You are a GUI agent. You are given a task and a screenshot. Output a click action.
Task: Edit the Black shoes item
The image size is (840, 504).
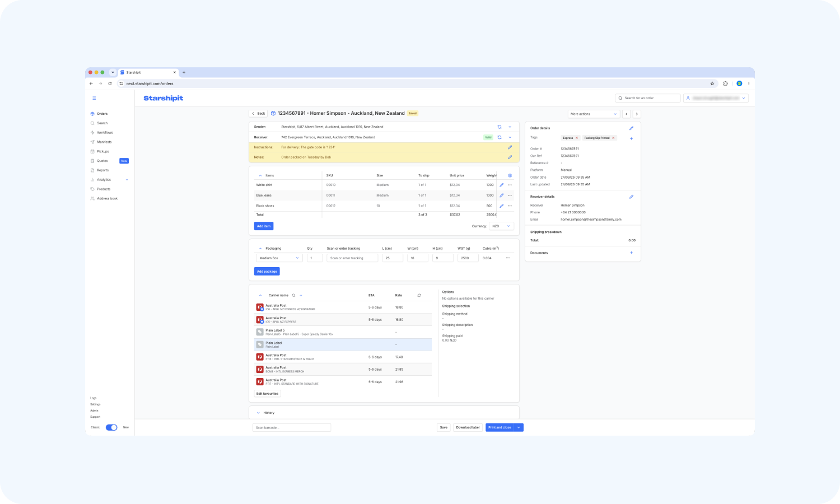pos(502,206)
